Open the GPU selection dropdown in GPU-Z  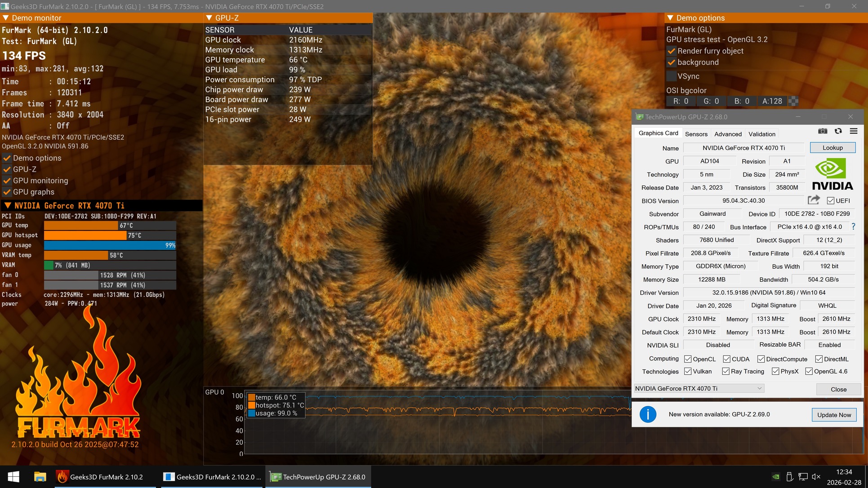[699, 388]
